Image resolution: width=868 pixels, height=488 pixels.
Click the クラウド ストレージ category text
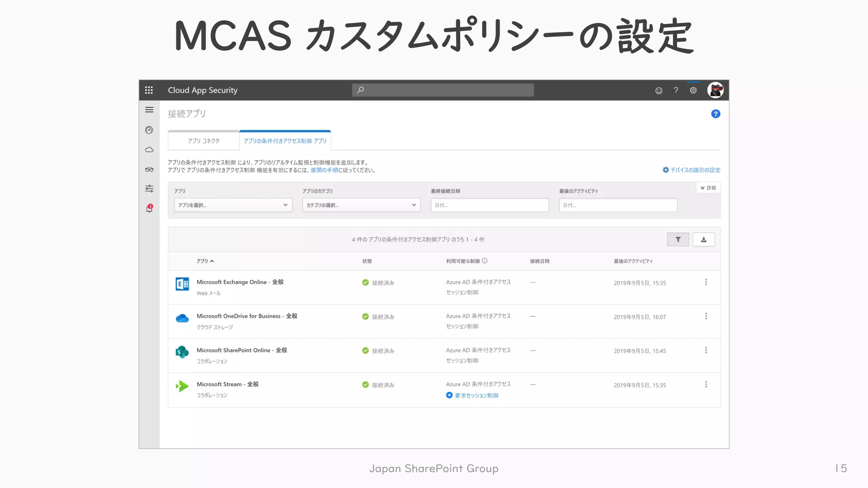[215, 327]
